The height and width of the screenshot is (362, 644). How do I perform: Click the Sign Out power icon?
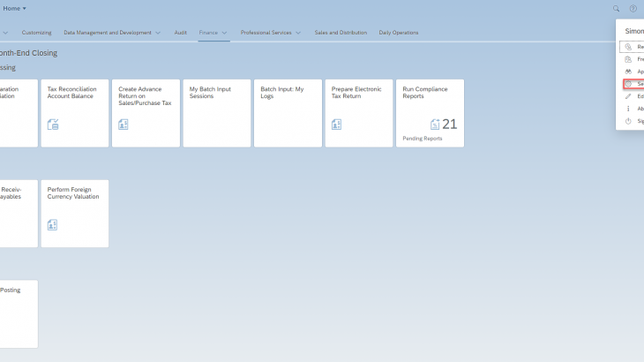(x=629, y=121)
